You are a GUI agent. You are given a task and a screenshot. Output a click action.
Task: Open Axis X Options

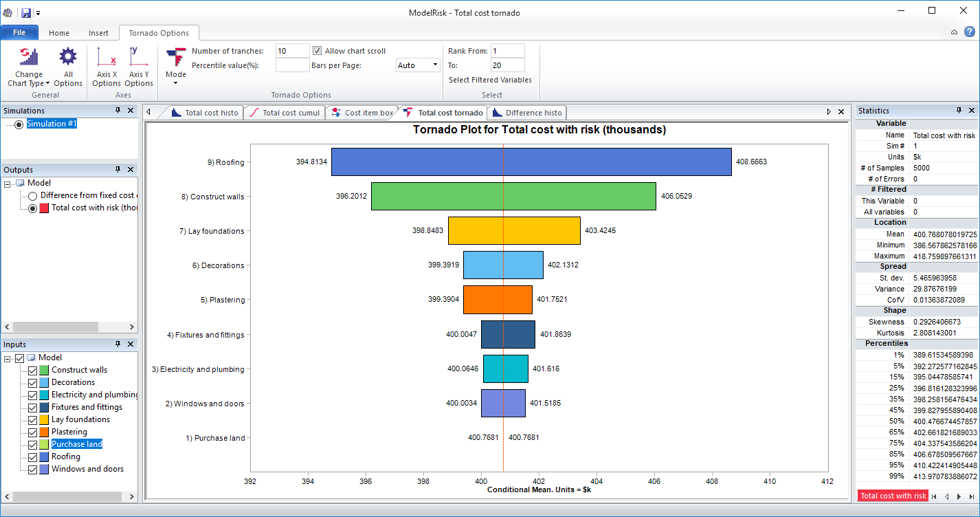point(107,67)
